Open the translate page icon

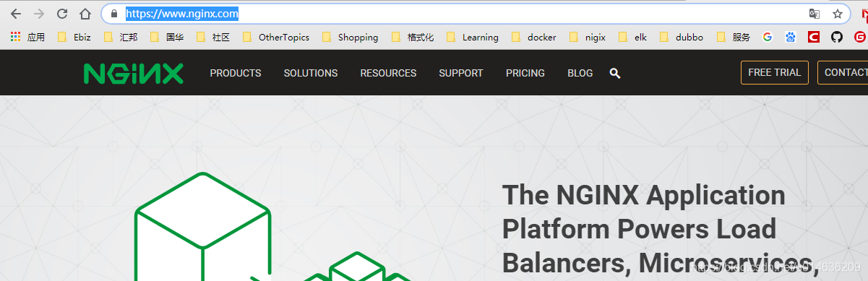[x=815, y=14]
